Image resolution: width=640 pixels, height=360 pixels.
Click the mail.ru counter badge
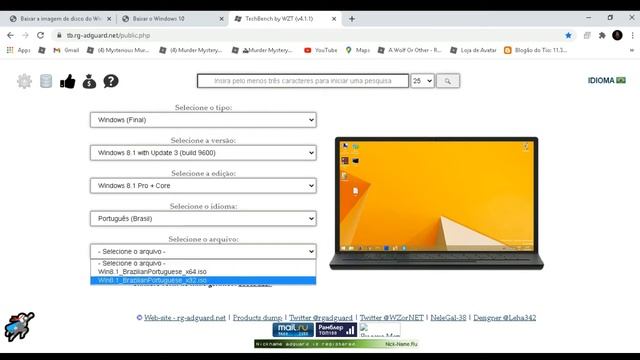(293, 329)
